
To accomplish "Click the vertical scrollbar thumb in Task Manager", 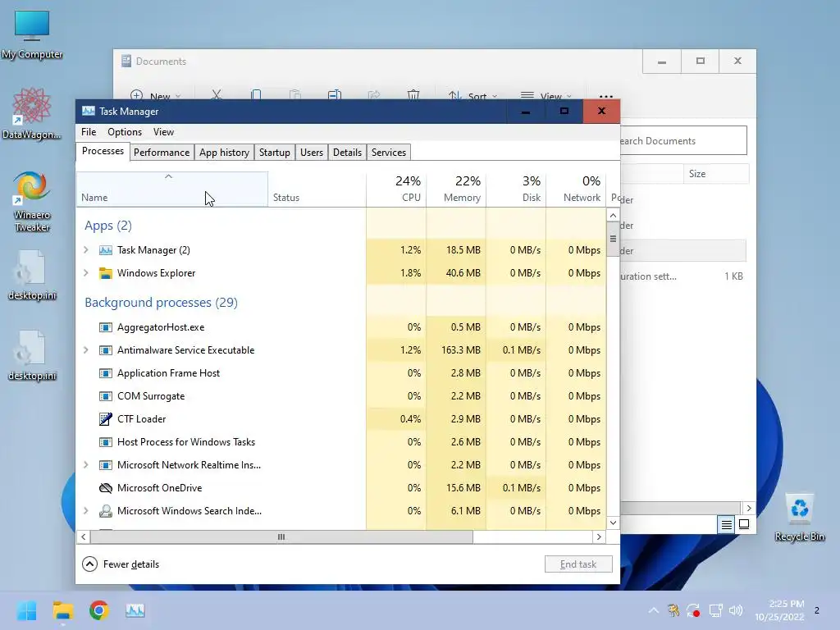I will (x=613, y=239).
